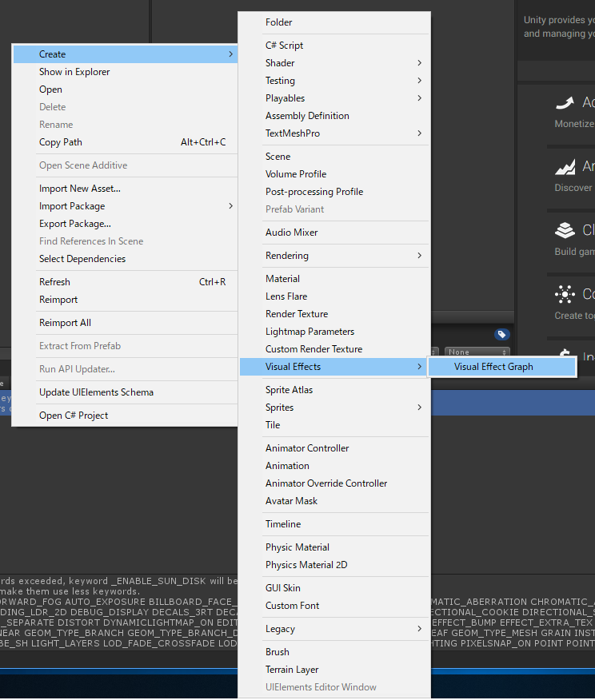
Task: Select the Animation entry
Action: [334, 466]
